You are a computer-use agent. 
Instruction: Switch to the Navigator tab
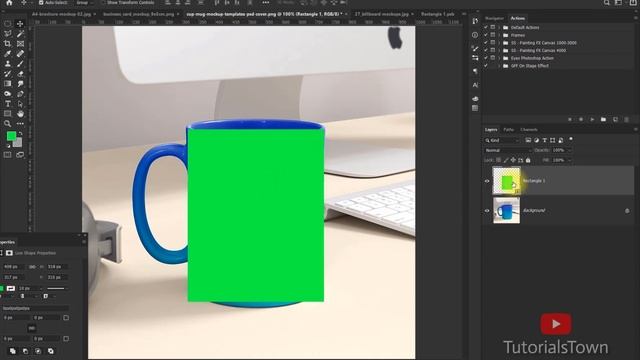coord(494,18)
